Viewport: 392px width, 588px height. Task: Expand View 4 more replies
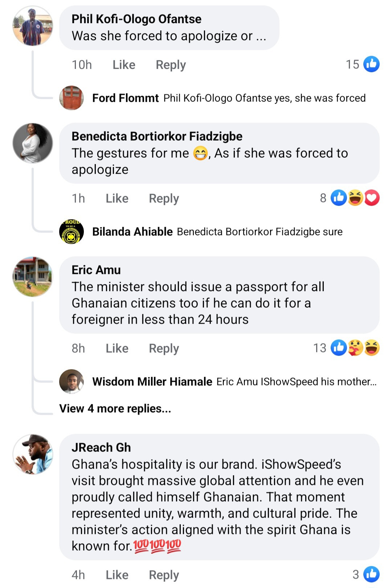coord(115,409)
